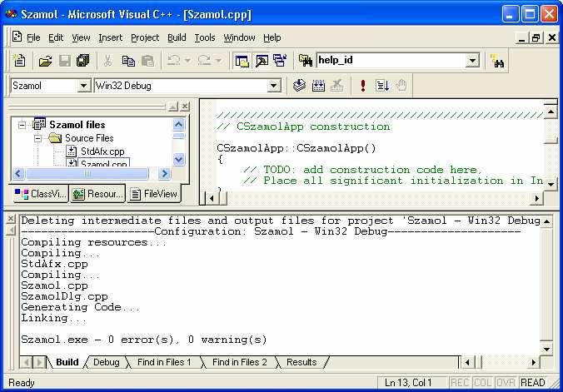Image resolution: width=563 pixels, height=392 pixels.
Task: Click the CSzamolApp::CSzamolApp() code line
Action: pyautogui.click(x=296, y=148)
